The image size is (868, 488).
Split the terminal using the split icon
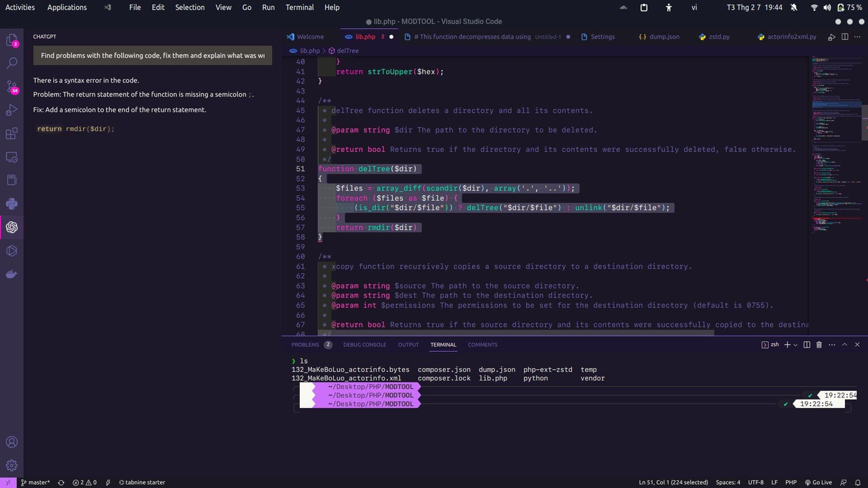(806, 344)
